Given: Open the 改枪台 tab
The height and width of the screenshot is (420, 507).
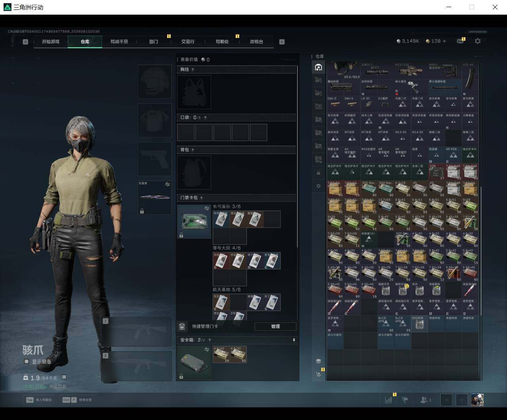Looking at the screenshot, I should (x=256, y=42).
